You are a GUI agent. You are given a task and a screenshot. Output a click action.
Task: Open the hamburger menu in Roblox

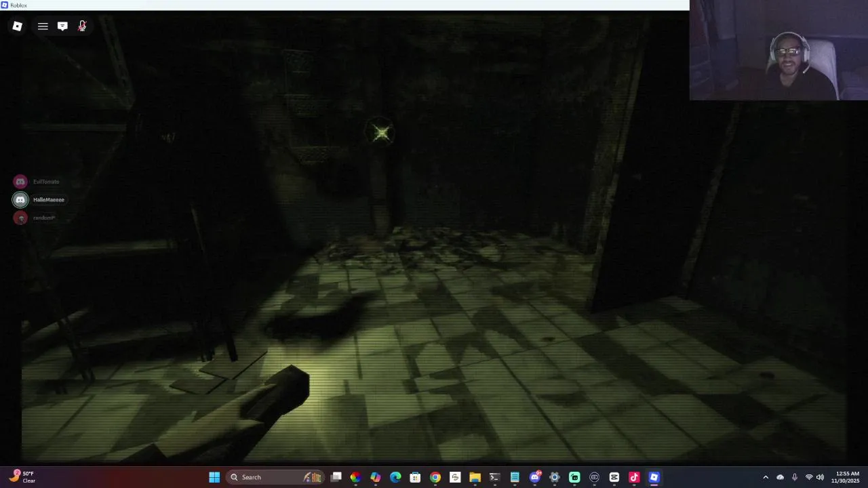[x=43, y=26]
